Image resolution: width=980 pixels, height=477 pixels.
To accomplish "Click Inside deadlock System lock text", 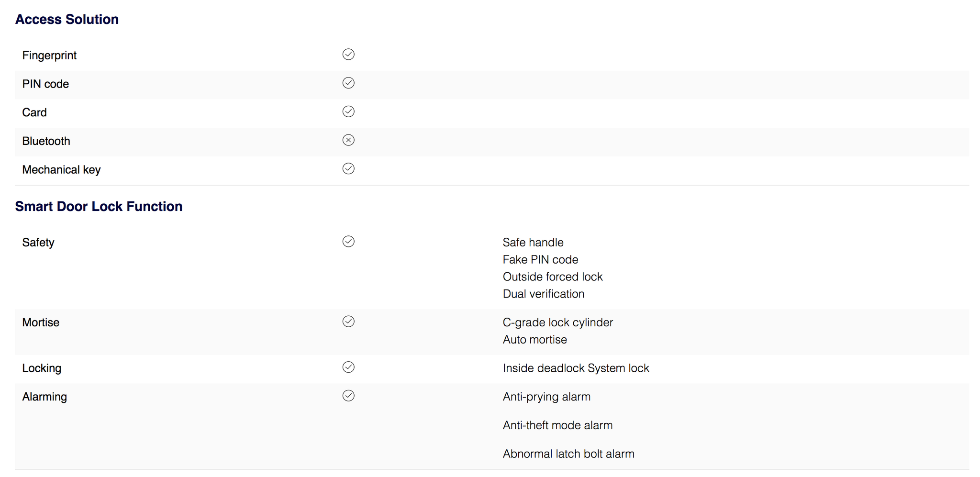I will click(x=576, y=368).
